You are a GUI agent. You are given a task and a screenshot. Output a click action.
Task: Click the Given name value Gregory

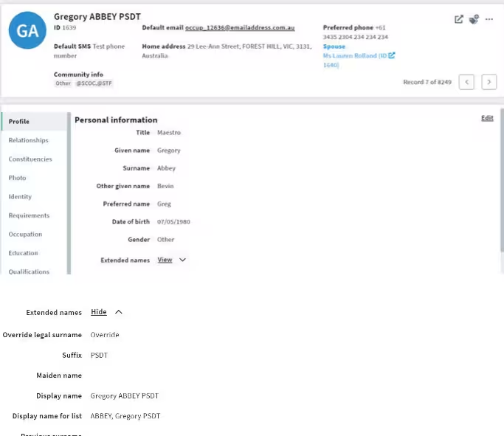click(169, 150)
